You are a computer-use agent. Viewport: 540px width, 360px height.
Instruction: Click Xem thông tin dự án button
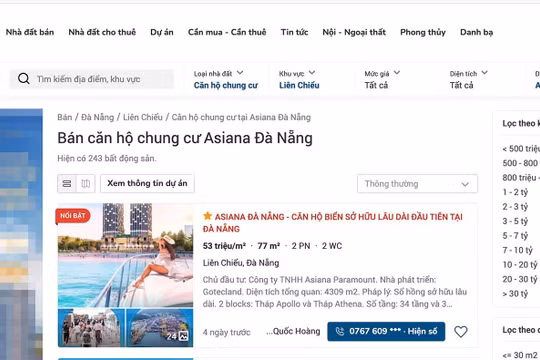click(147, 183)
